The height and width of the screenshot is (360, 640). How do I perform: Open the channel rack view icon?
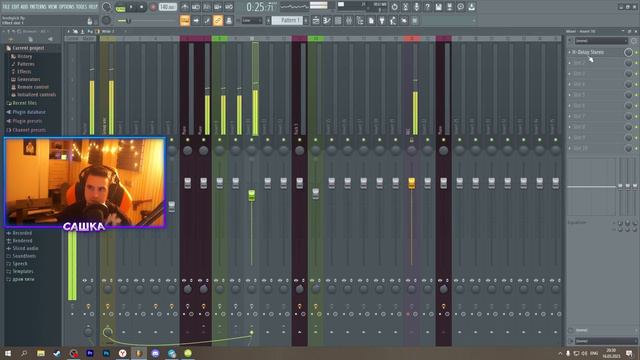(338, 20)
